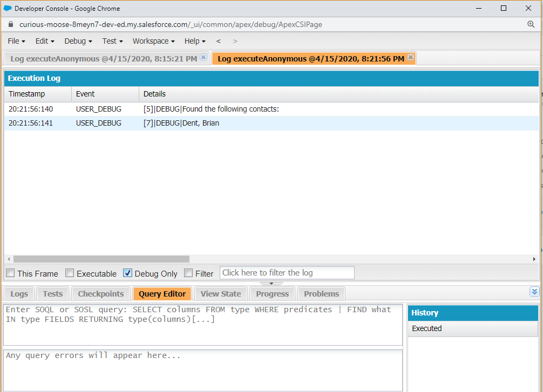Open the Problems tab
This screenshot has width=543, height=392.
(x=321, y=294)
